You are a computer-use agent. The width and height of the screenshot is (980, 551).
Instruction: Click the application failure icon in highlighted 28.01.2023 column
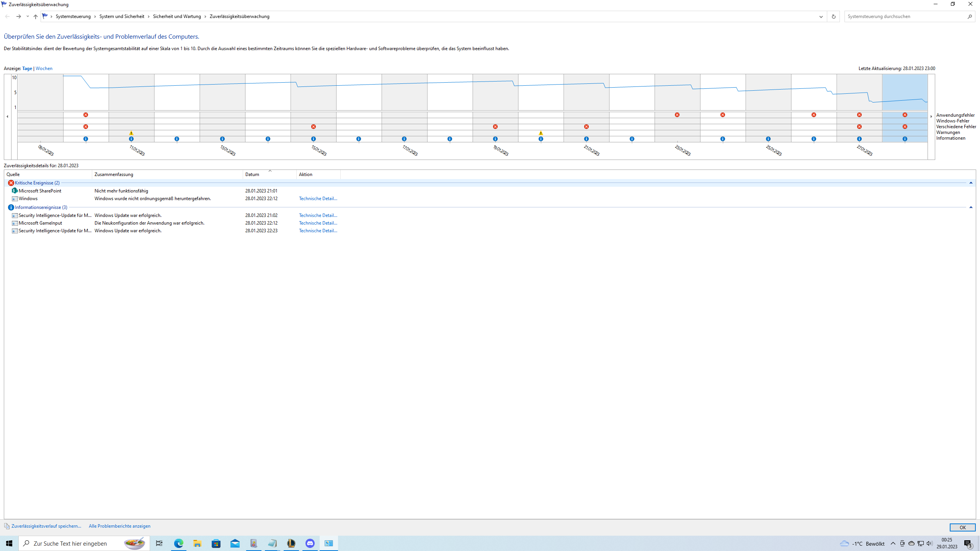pos(905,115)
